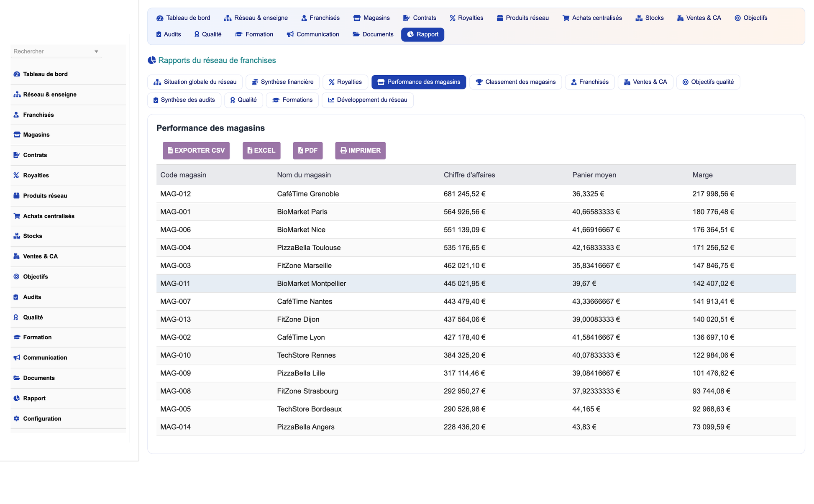Screen dimensions: 814x504
Task: Switch to Synthèse des audits report tab
Action: click(x=184, y=100)
